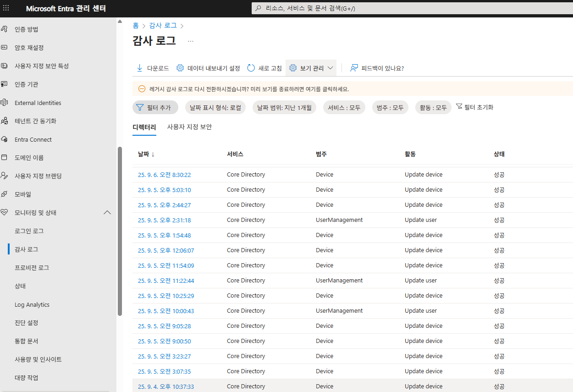Switch to the 디렉터리 tab

[x=144, y=127]
